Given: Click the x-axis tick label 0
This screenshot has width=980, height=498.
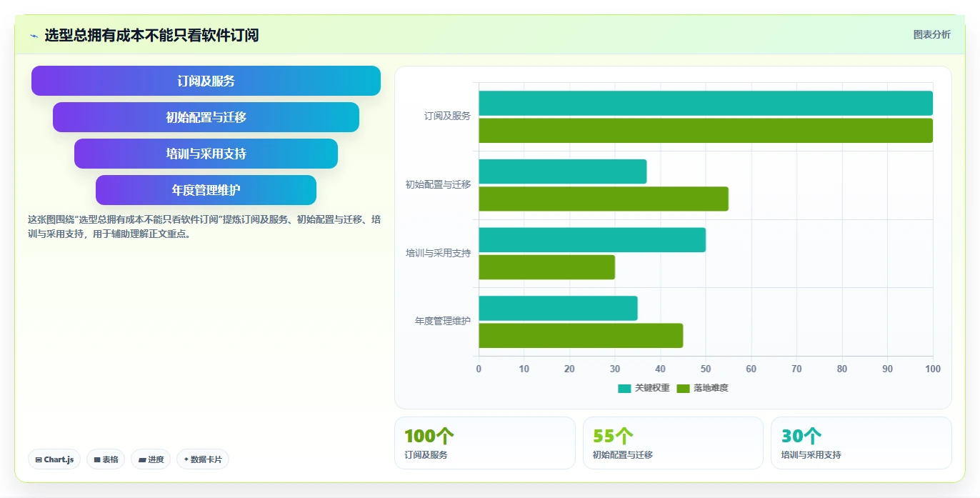Looking at the screenshot, I should [479, 369].
